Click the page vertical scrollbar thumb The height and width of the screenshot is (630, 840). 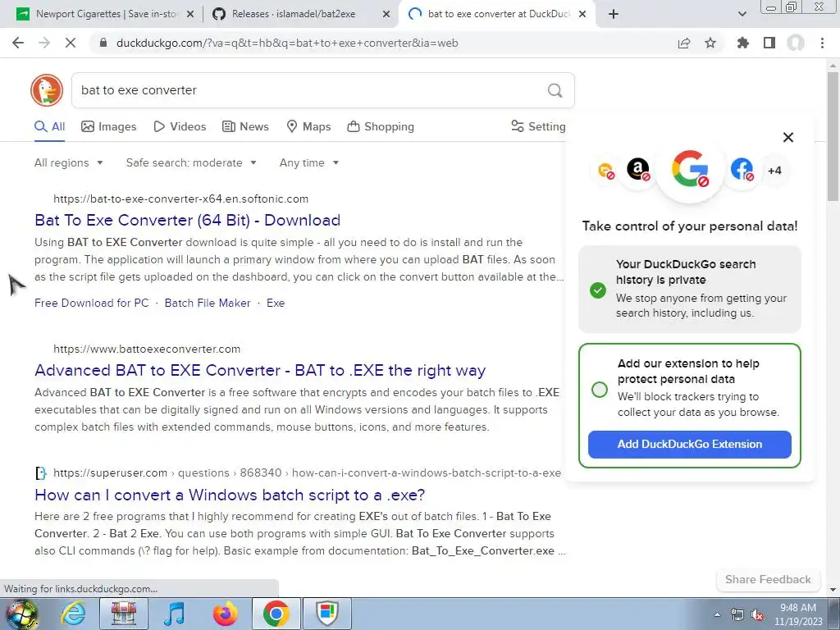(x=833, y=137)
